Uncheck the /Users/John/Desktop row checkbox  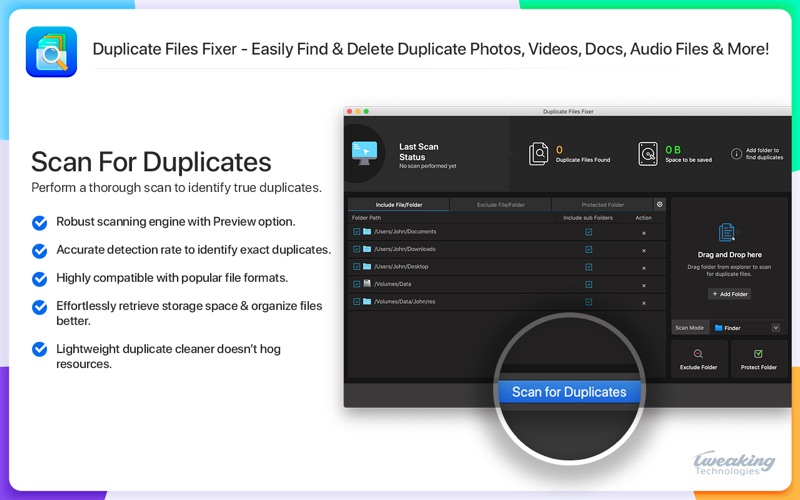(357, 266)
